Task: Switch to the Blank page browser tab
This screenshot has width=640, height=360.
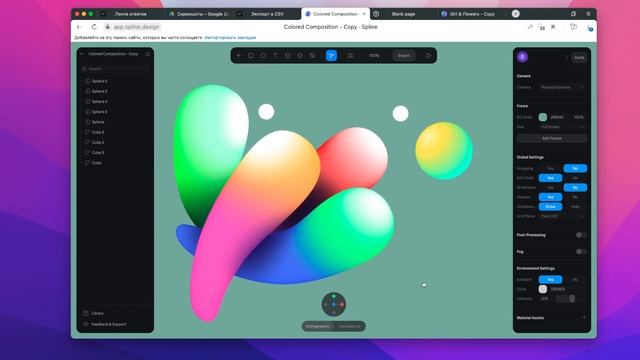Action: pyautogui.click(x=402, y=14)
